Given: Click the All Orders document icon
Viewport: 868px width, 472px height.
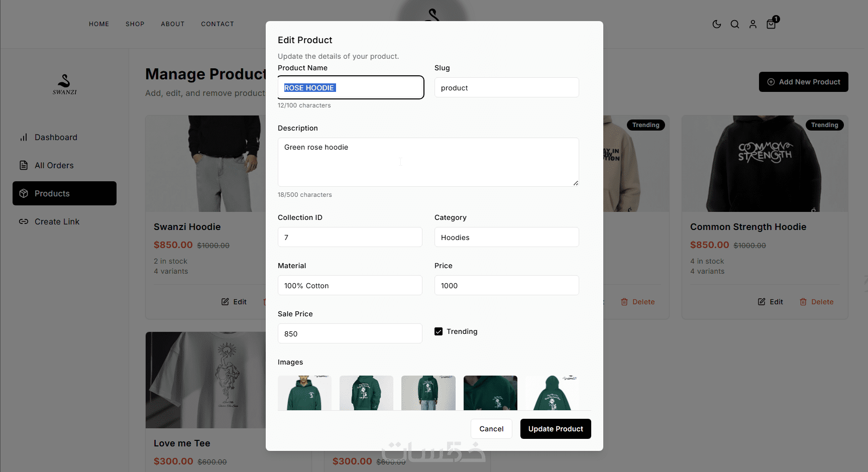Looking at the screenshot, I should point(24,165).
